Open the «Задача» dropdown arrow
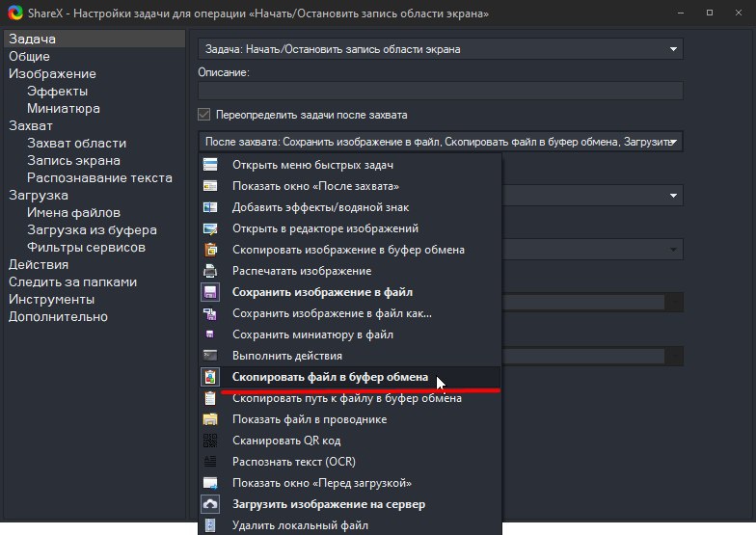This screenshot has width=756, height=535. (x=673, y=48)
